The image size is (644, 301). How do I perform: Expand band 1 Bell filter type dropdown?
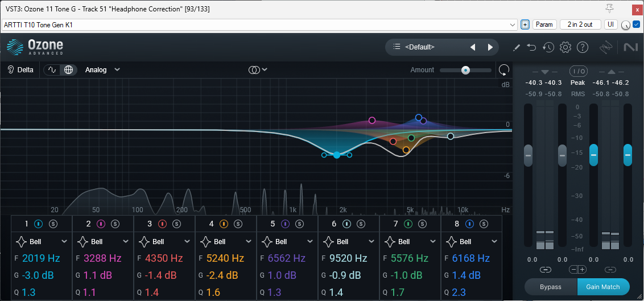tap(64, 241)
